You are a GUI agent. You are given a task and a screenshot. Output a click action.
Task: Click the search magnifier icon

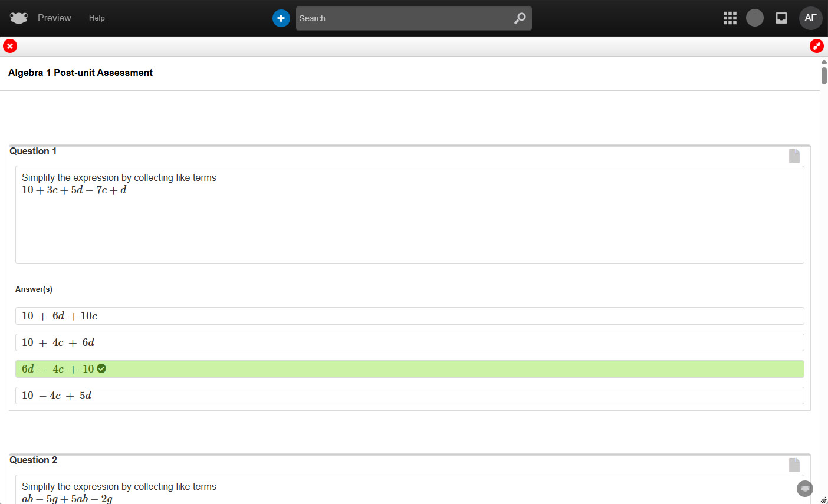pyautogui.click(x=520, y=18)
